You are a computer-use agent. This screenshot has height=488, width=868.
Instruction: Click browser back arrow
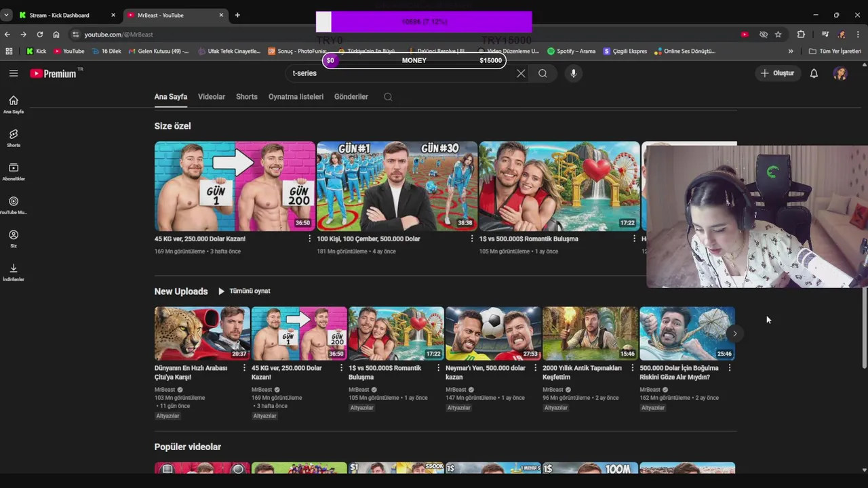[x=7, y=35]
